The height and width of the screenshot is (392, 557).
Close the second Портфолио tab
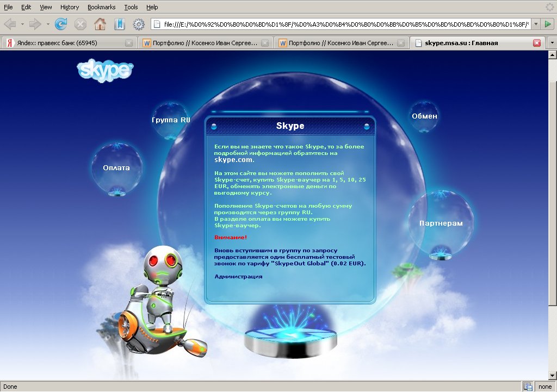[x=401, y=43]
